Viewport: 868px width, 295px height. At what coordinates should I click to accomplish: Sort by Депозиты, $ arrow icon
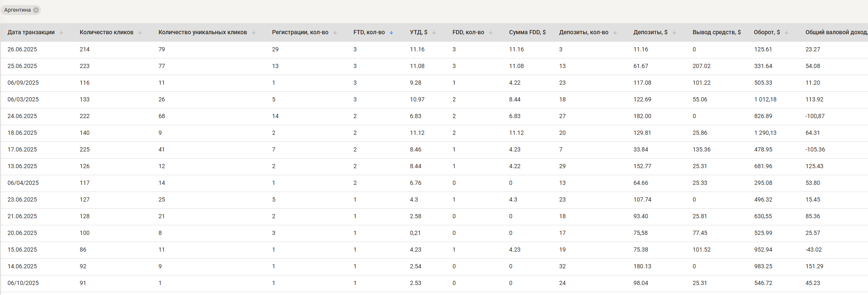tap(674, 33)
